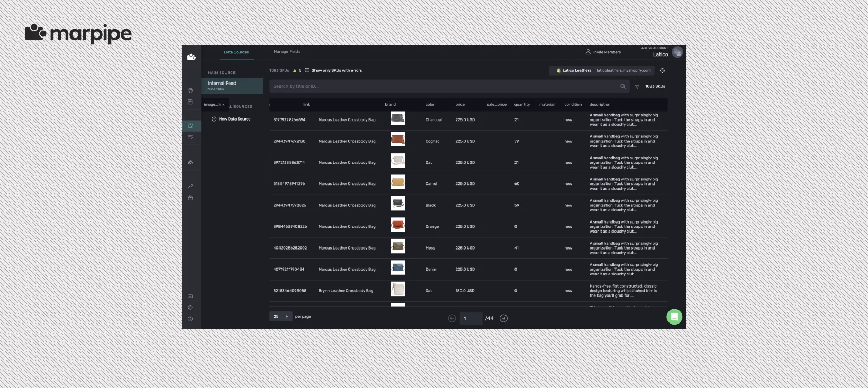
Task: Switch to the Data Sources tab
Action: tap(237, 52)
